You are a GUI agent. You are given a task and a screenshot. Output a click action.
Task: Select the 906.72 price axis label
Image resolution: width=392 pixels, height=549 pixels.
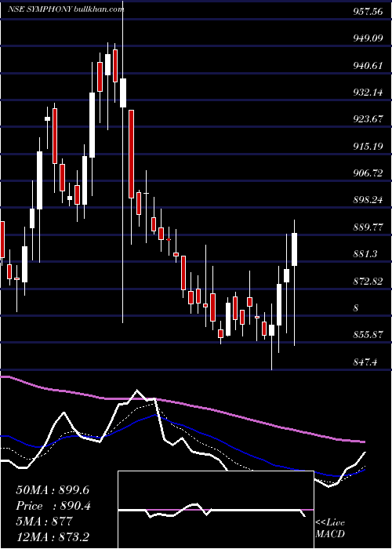coord(367,173)
